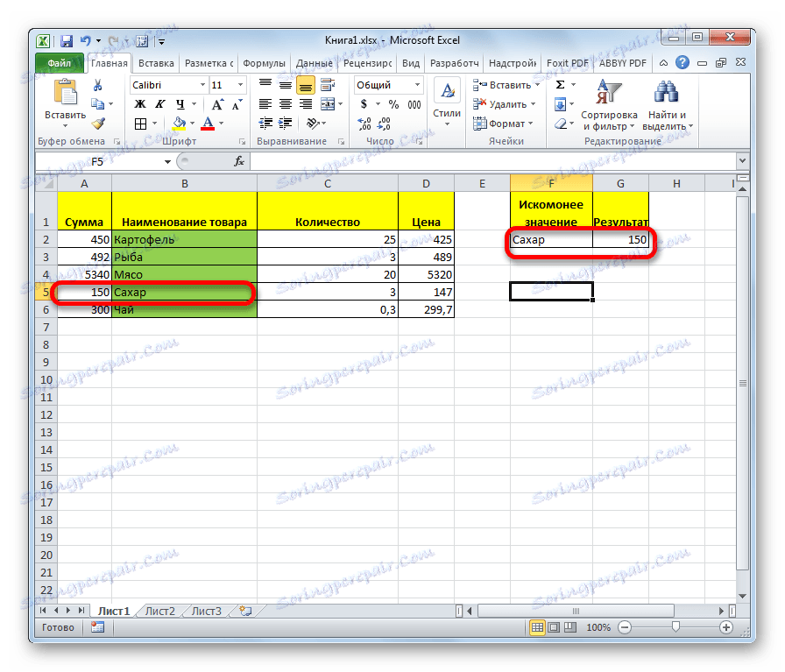Decrease decimal places icon
The height and width of the screenshot is (672, 785).
pos(384,124)
